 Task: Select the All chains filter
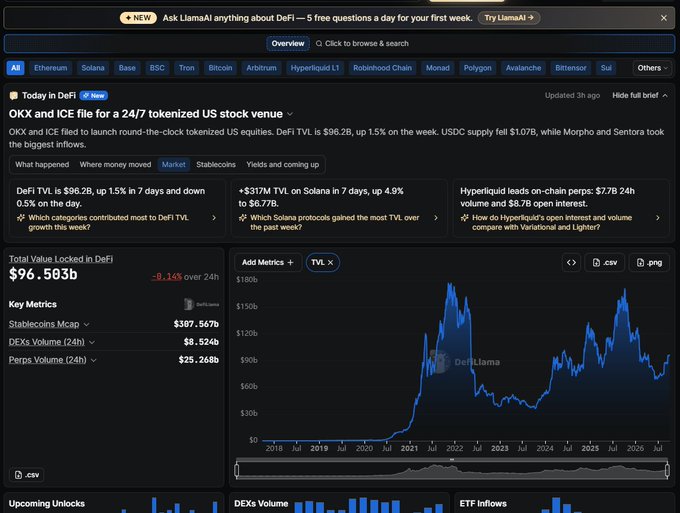pos(16,68)
